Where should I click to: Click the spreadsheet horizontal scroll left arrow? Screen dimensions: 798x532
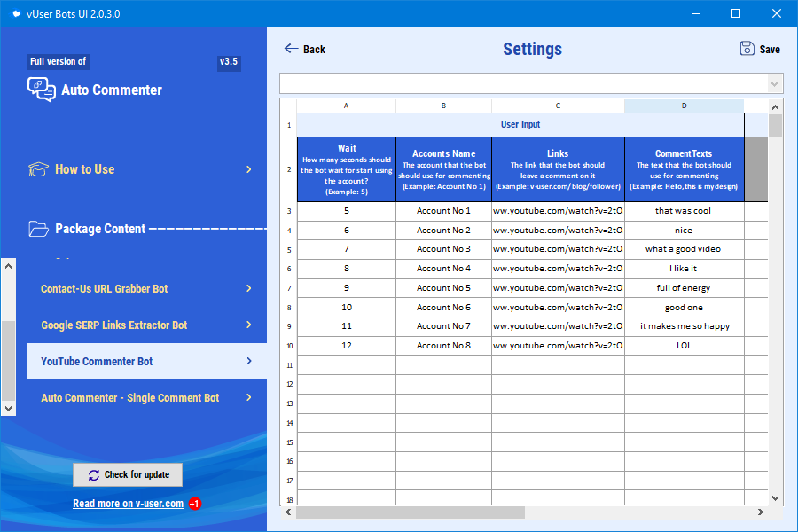pyautogui.click(x=288, y=512)
